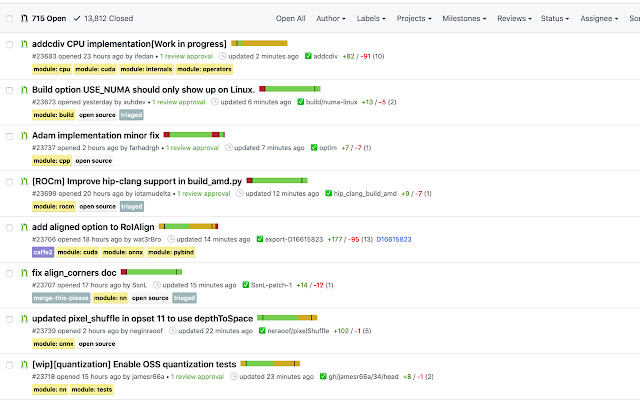Click pull request icon beside addcdiv CPU implementation
The width and height of the screenshot is (640, 400).
24,44
